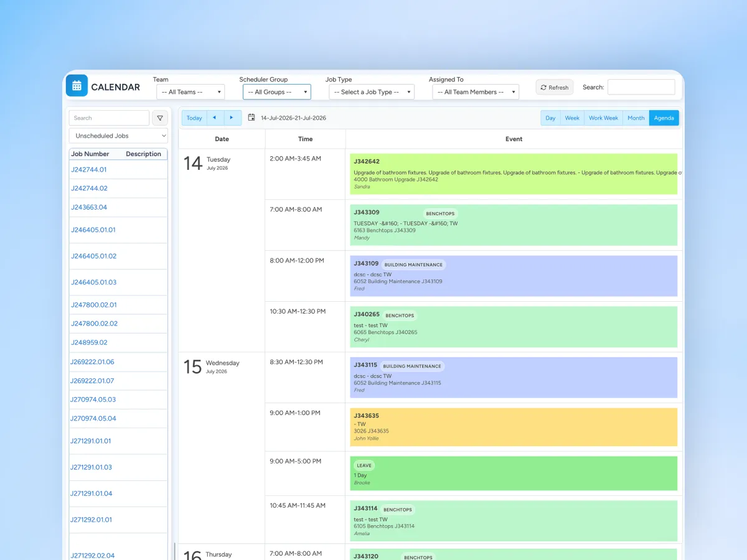747x560 pixels.
Task: Click the 14 Tuesday date cell
Action: click(222, 250)
